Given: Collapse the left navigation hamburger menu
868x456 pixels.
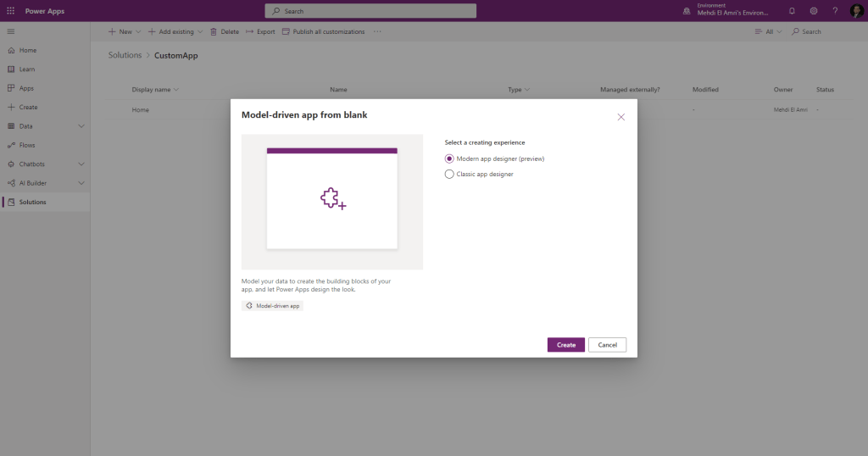Looking at the screenshot, I should [x=11, y=31].
